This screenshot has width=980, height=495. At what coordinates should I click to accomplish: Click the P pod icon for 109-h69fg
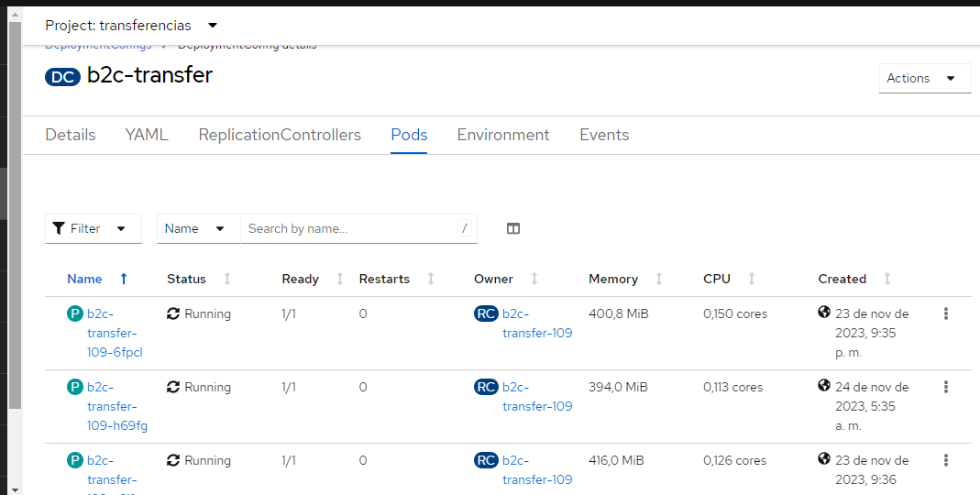75,387
